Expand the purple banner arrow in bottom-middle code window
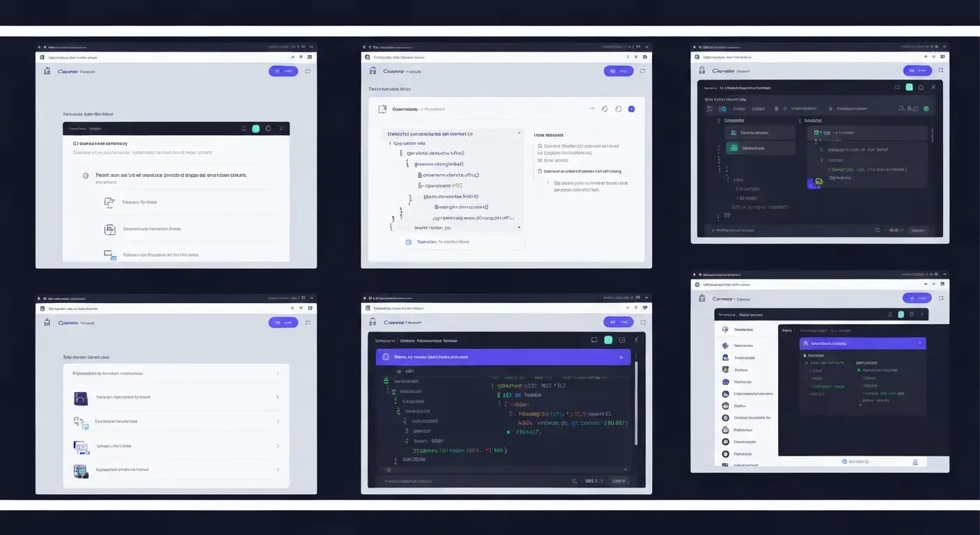The image size is (980, 535). [x=620, y=357]
